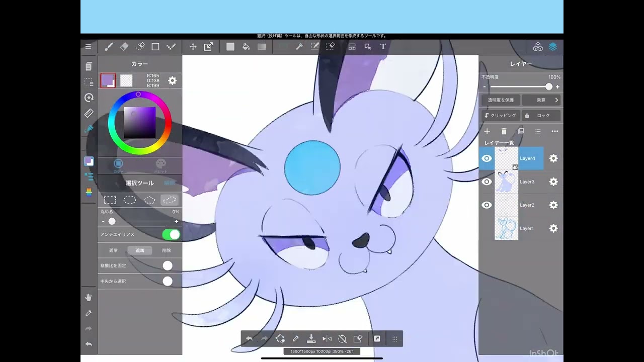Click the undo arrow in left sidebar
This screenshot has height=362, width=644.
[x=89, y=344]
